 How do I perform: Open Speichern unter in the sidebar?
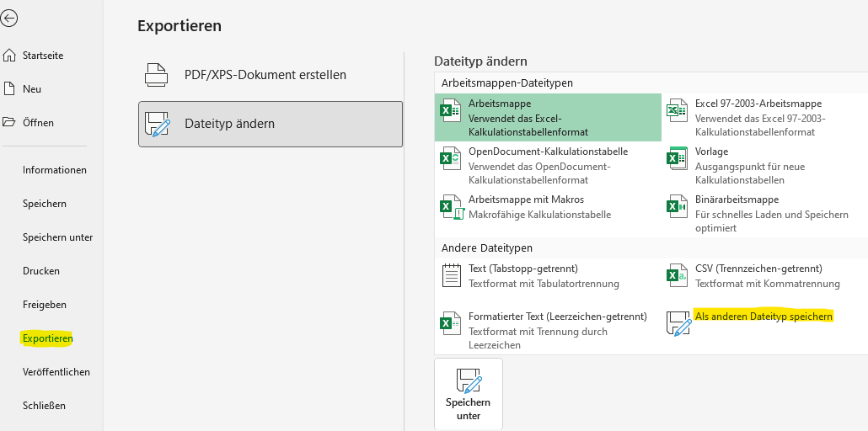pos(57,237)
